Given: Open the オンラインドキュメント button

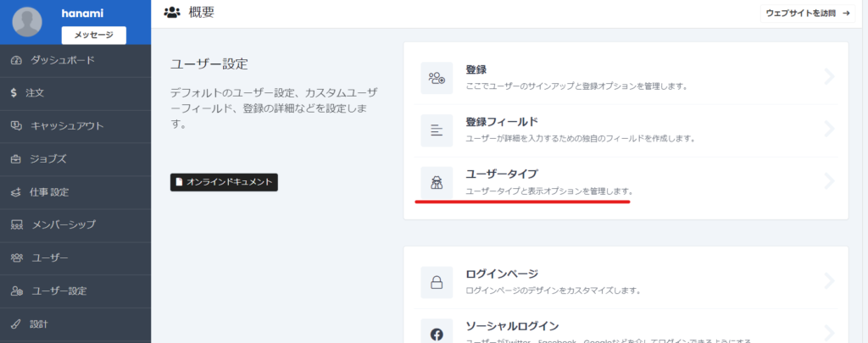Looking at the screenshot, I should point(224,182).
